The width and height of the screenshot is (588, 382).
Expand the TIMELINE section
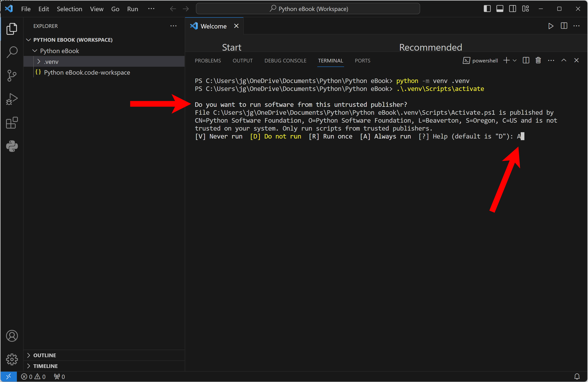tap(104, 366)
